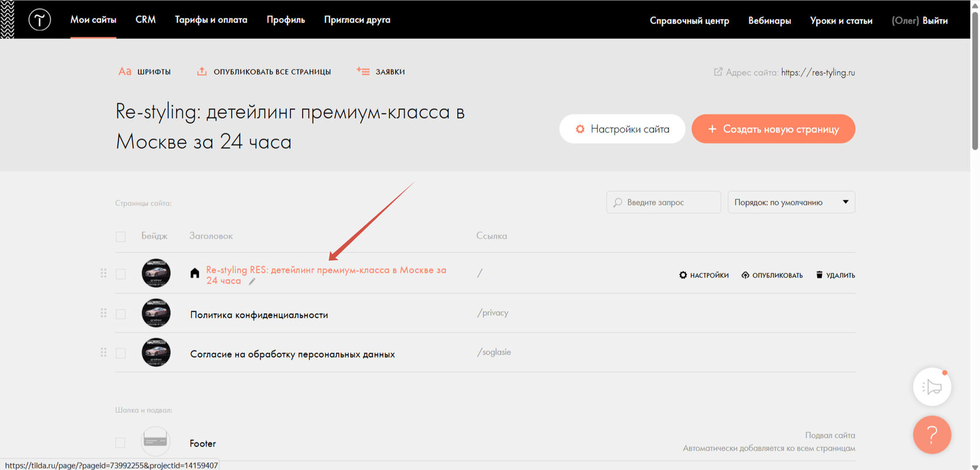Click the /privacy link text
980x470 pixels.
tap(493, 313)
